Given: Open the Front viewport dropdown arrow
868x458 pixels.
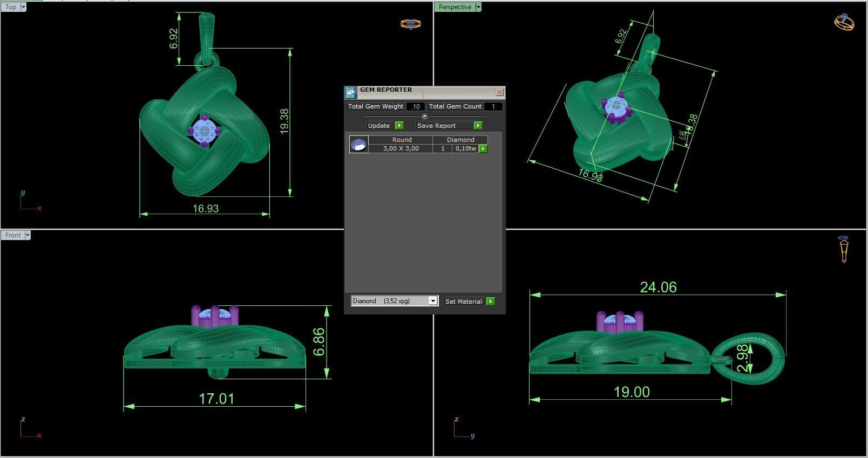Looking at the screenshot, I should [x=28, y=235].
